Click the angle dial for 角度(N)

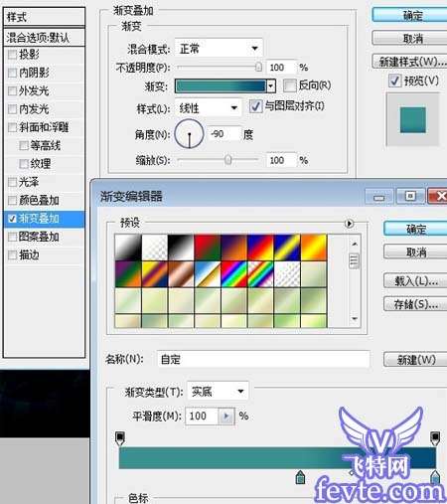coord(189,134)
